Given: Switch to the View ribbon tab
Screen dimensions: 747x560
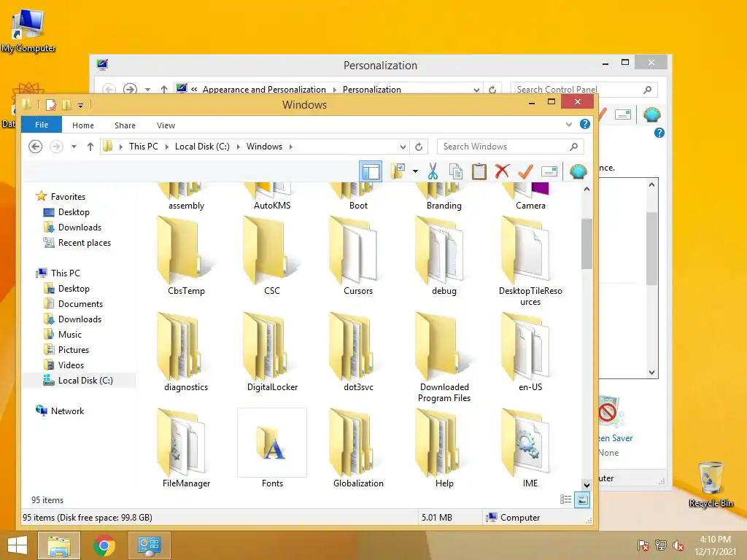Looking at the screenshot, I should pos(166,125).
